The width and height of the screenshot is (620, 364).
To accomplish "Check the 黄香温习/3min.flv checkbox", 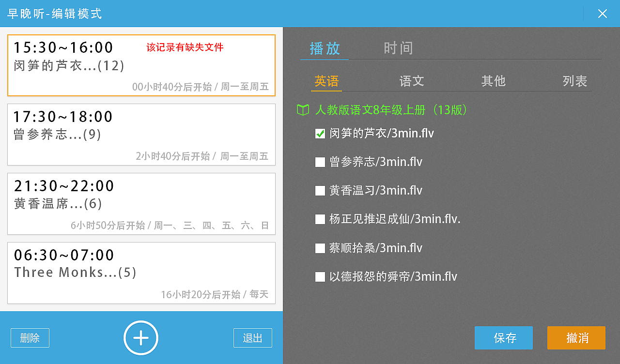I will (x=320, y=191).
